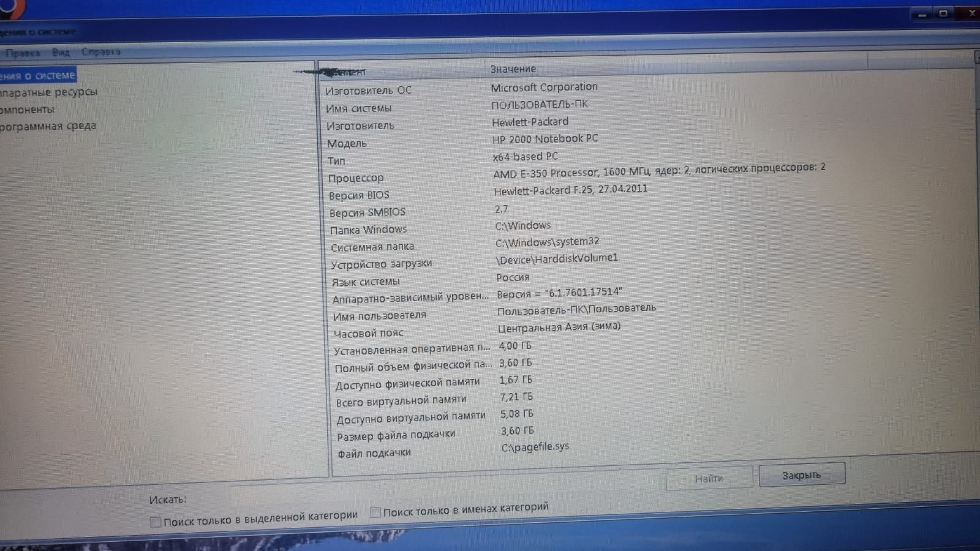Select the Имя пользователя row
980x551 pixels.
pos(379,316)
